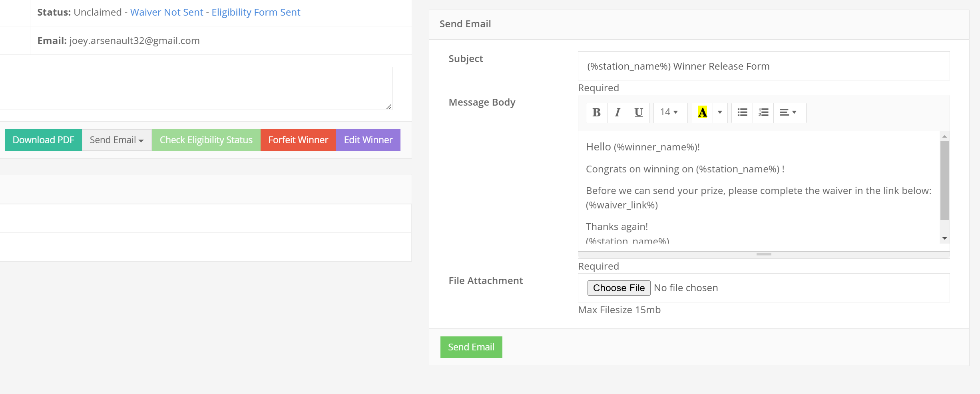Focus the Subject input field
980x394 pixels.
(763, 66)
